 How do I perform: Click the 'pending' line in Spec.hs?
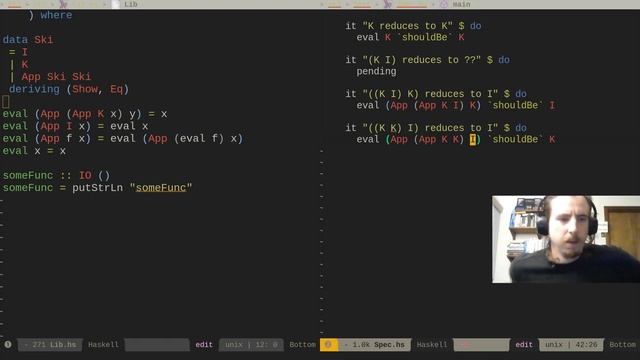tap(376, 71)
